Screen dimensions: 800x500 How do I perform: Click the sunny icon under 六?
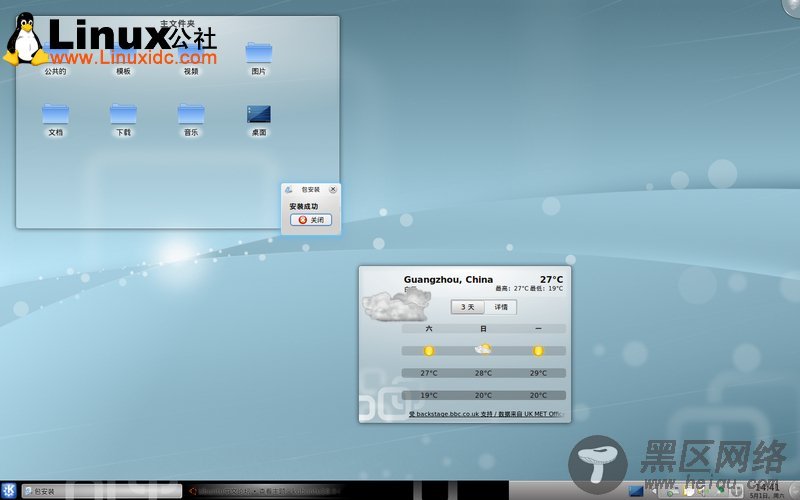(x=429, y=351)
